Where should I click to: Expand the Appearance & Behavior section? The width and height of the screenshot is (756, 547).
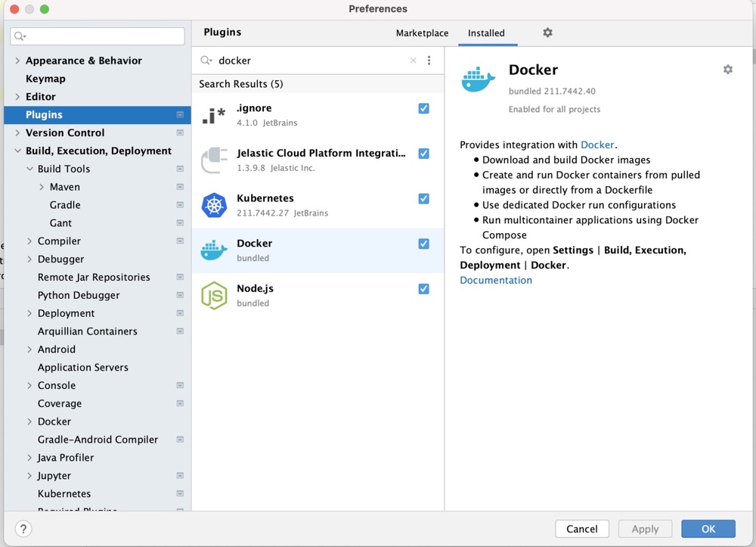coord(17,61)
